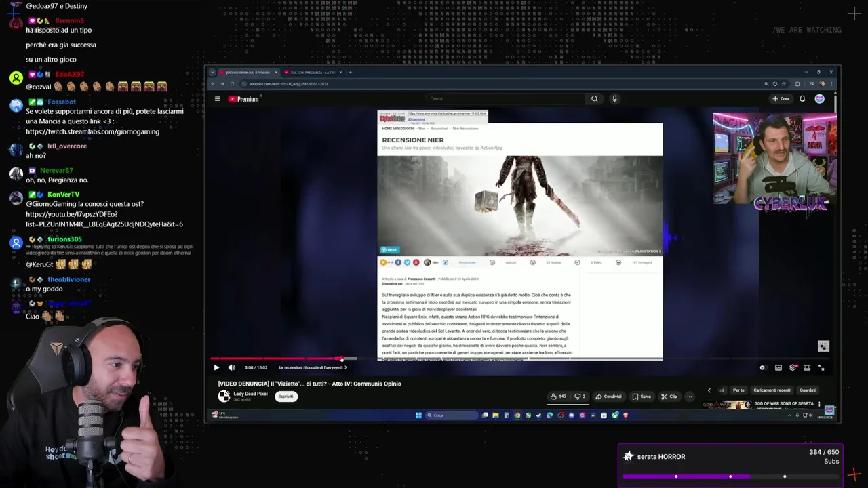Click the username Nerevar87 in chat

[56, 171]
